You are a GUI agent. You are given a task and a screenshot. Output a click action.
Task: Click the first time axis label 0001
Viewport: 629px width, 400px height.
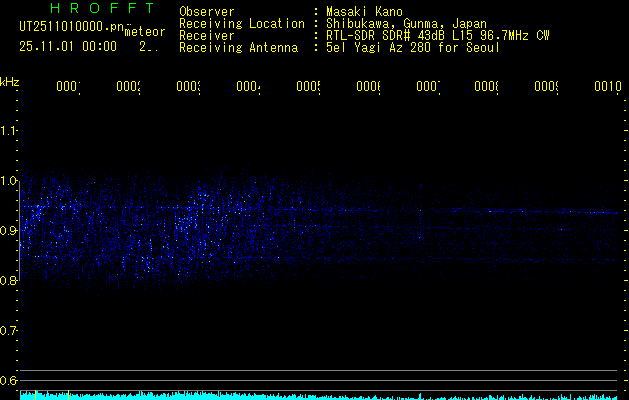[x=68, y=86]
